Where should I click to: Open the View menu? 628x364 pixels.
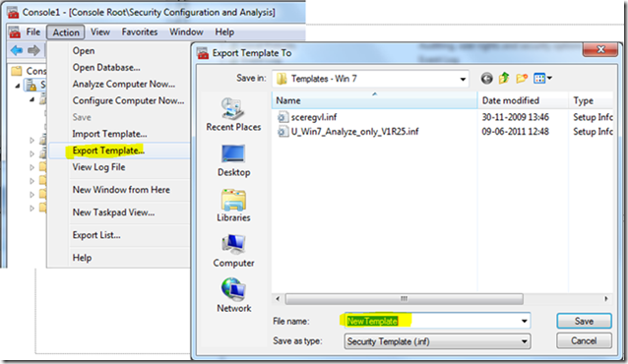coord(99,32)
